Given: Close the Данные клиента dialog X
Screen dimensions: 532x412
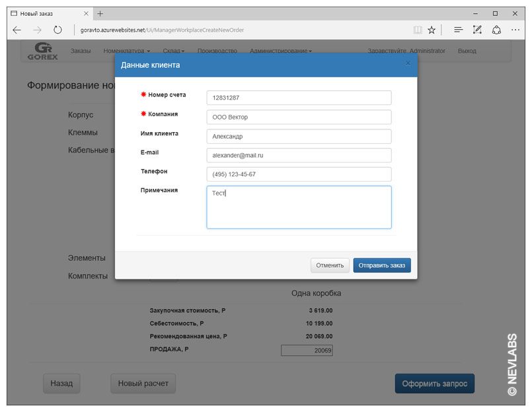Looking at the screenshot, I should pos(408,63).
